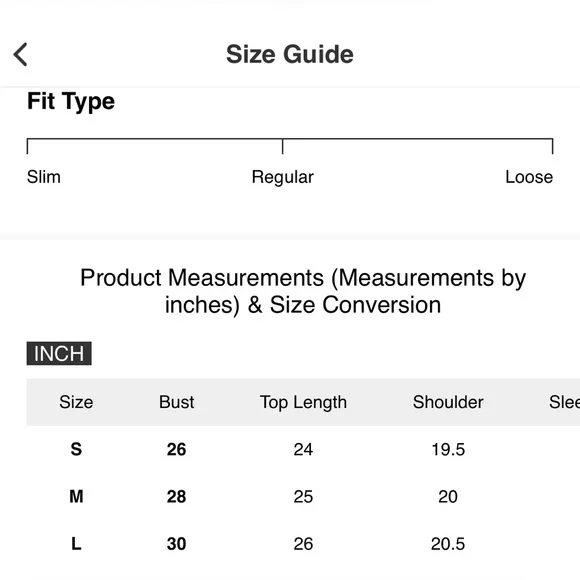
Task: Select size S row label
Action: pos(76,449)
